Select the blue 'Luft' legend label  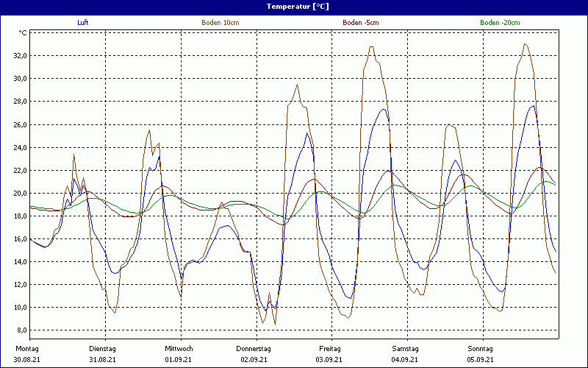click(x=83, y=23)
